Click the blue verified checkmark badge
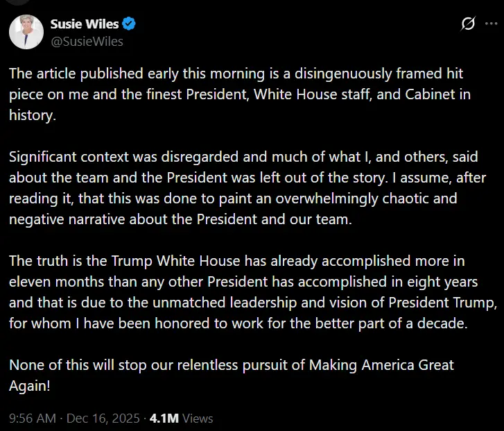504x431 pixels. point(130,24)
